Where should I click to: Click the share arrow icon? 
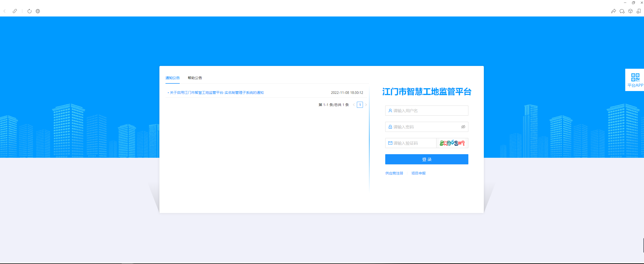pos(614,11)
